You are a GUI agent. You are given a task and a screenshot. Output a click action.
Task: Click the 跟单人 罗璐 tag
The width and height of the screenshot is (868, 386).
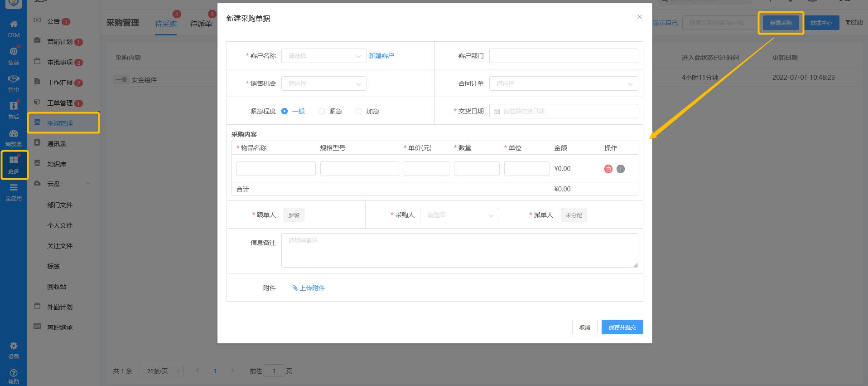point(294,215)
